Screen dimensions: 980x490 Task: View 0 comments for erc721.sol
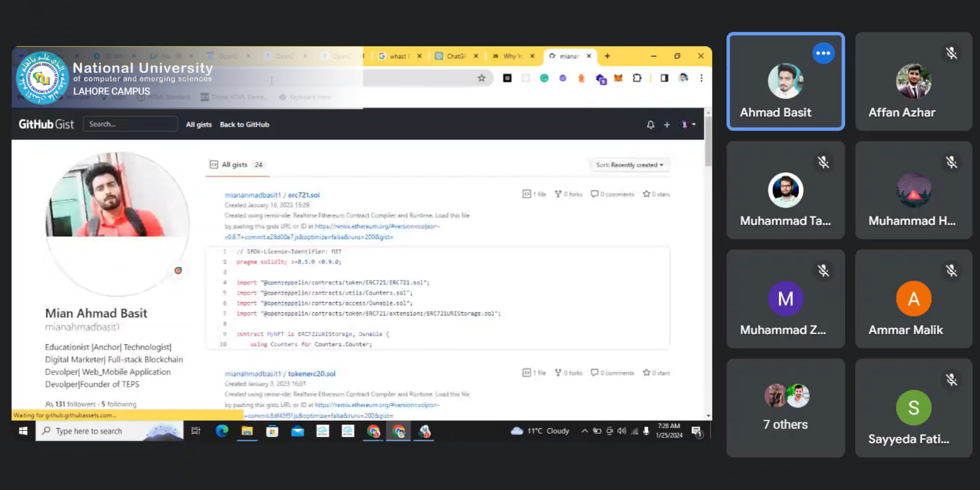(613, 194)
